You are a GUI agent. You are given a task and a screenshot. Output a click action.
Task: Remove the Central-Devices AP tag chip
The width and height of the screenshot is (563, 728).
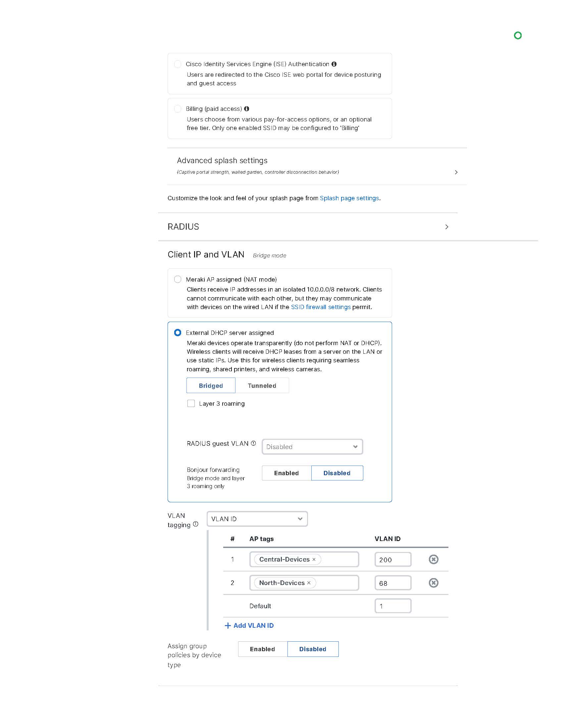coord(314,559)
